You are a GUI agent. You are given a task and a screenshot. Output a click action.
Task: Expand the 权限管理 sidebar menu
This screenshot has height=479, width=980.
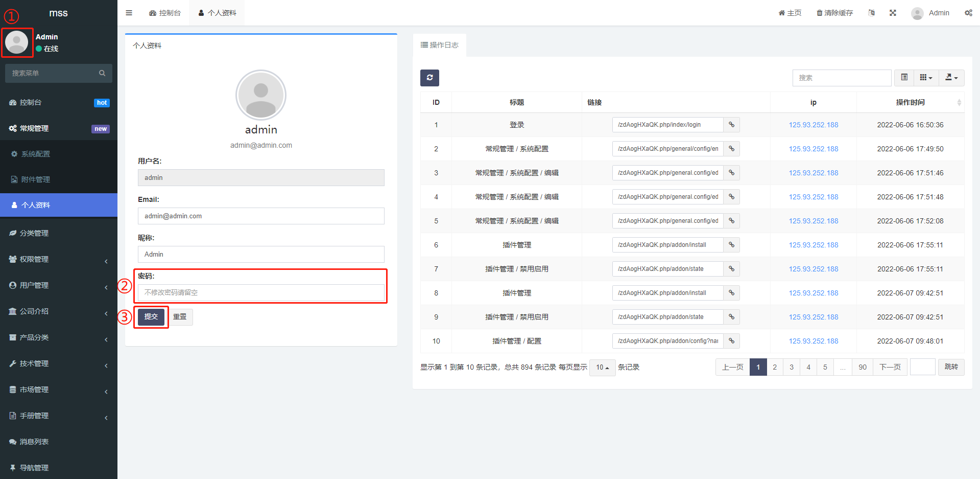coord(59,259)
